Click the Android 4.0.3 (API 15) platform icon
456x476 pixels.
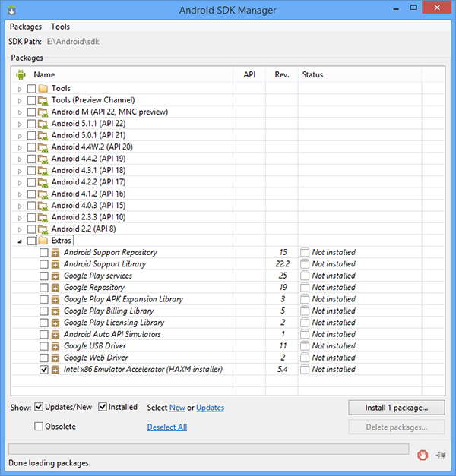pos(43,206)
